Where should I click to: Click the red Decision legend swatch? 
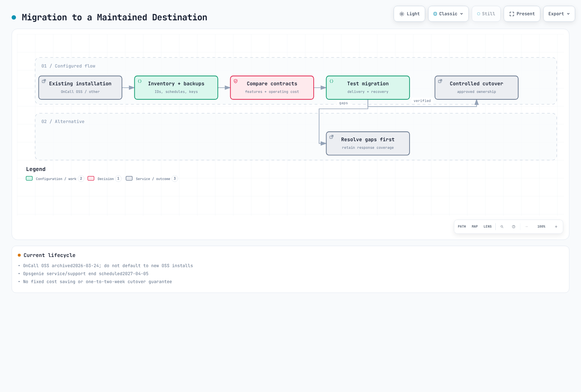(91, 178)
